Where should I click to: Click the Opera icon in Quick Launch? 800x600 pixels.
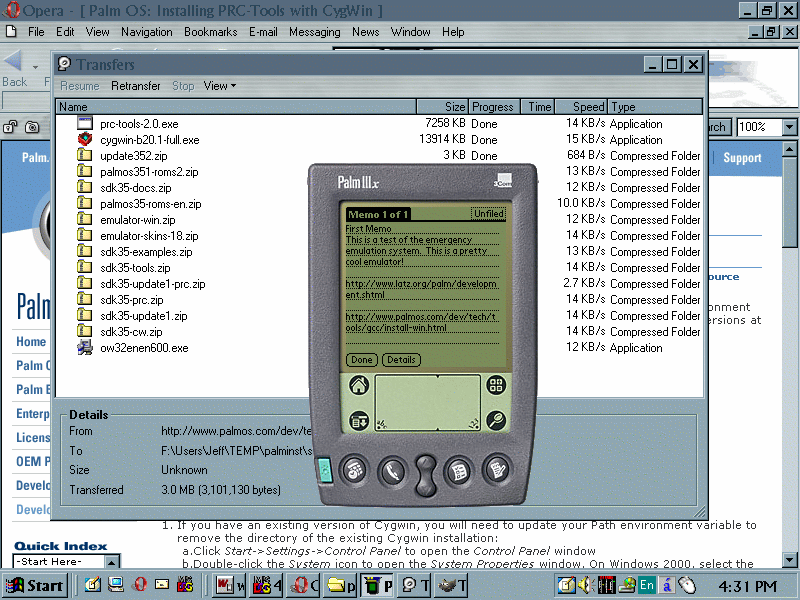(140, 585)
